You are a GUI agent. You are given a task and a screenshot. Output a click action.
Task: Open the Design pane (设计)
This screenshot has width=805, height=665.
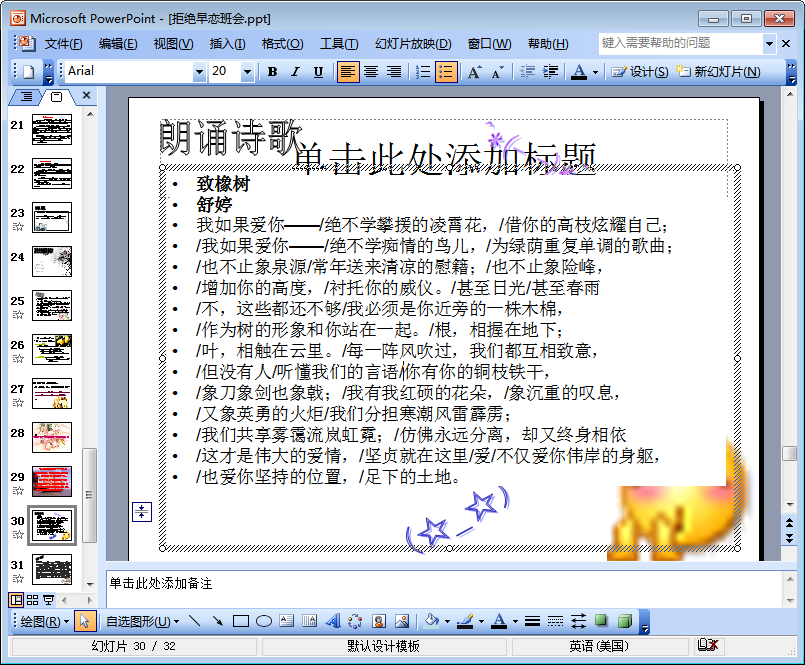coord(640,72)
